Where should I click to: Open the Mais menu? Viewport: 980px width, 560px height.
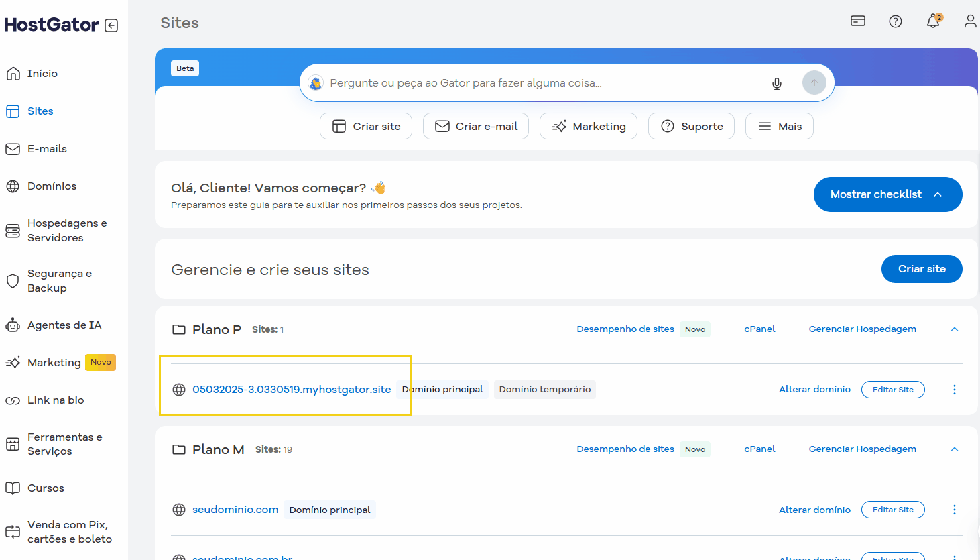coord(780,126)
